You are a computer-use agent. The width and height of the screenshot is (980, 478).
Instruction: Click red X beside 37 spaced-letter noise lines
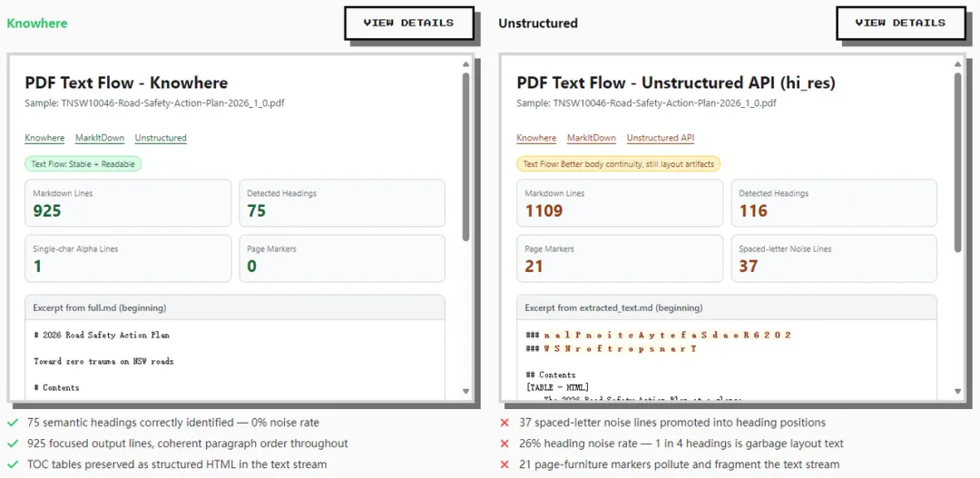coord(505,423)
